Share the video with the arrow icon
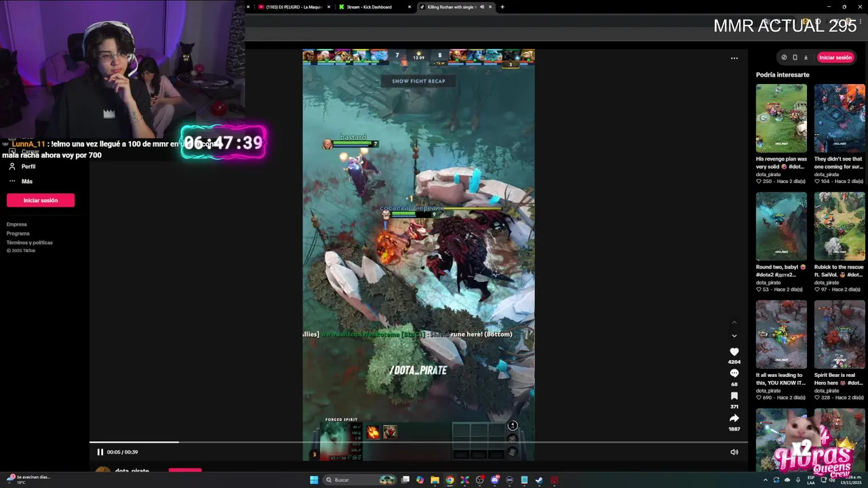Viewport: 868px width, 488px height. (734, 418)
